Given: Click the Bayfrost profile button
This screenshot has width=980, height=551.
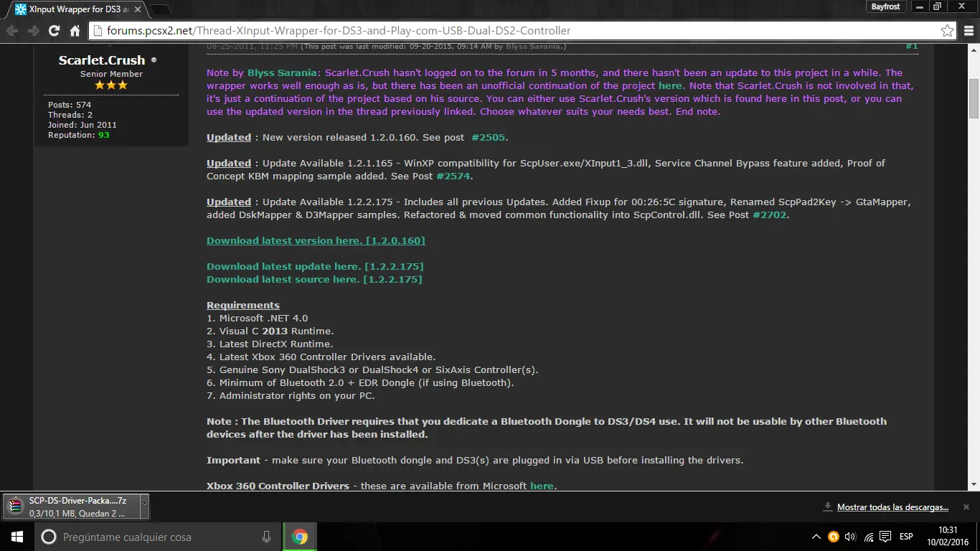Looking at the screenshot, I should (885, 6).
